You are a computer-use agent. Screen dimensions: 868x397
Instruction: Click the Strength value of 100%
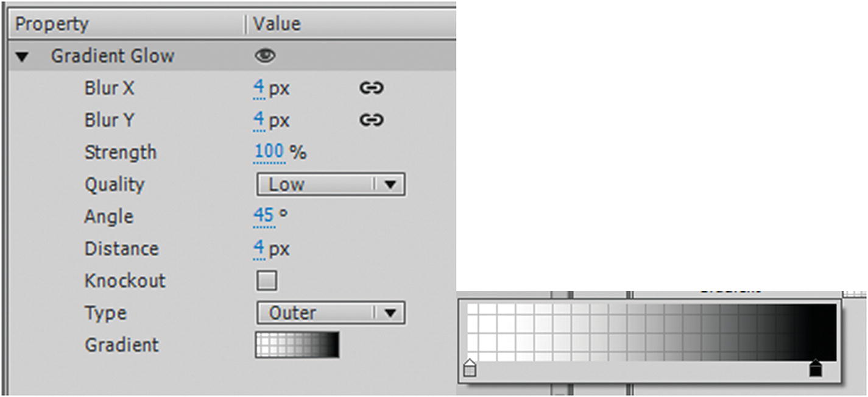click(269, 152)
